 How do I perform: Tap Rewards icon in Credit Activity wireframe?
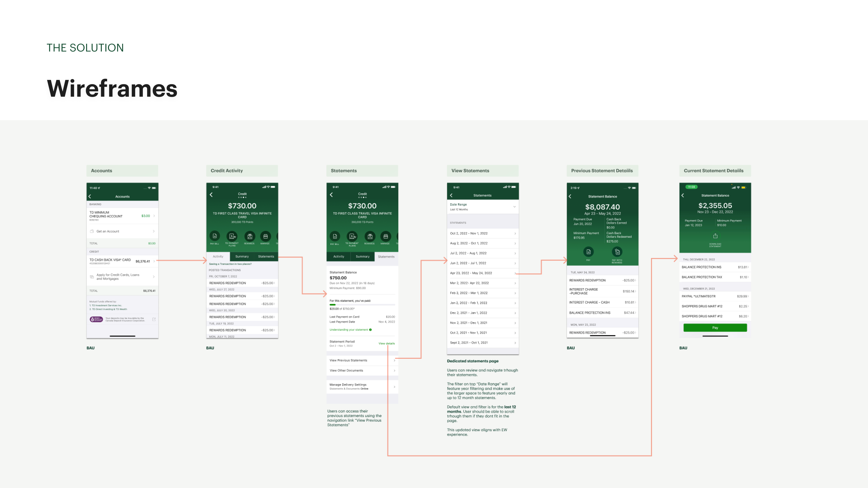click(250, 236)
